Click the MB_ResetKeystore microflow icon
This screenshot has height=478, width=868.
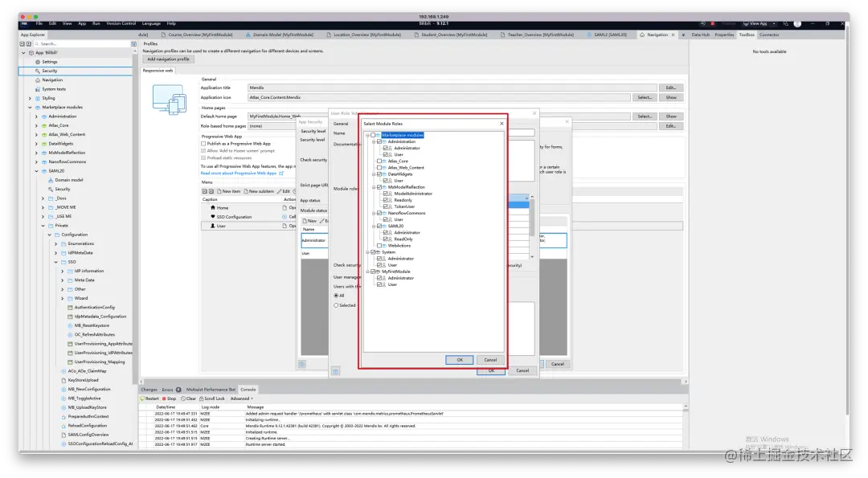coord(70,325)
